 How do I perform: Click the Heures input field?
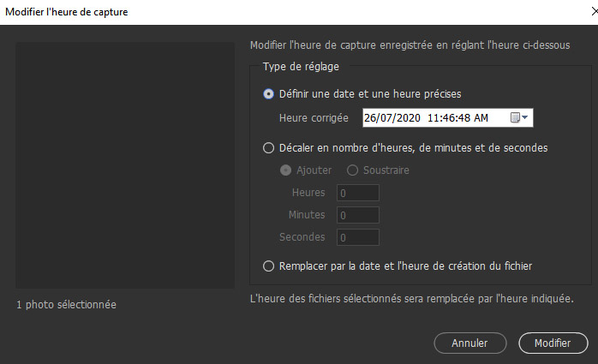click(x=357, y=193)
